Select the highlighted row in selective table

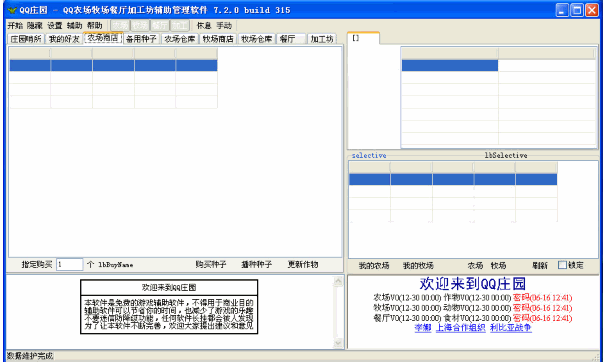pyautogui.click(x=453, y=179)
